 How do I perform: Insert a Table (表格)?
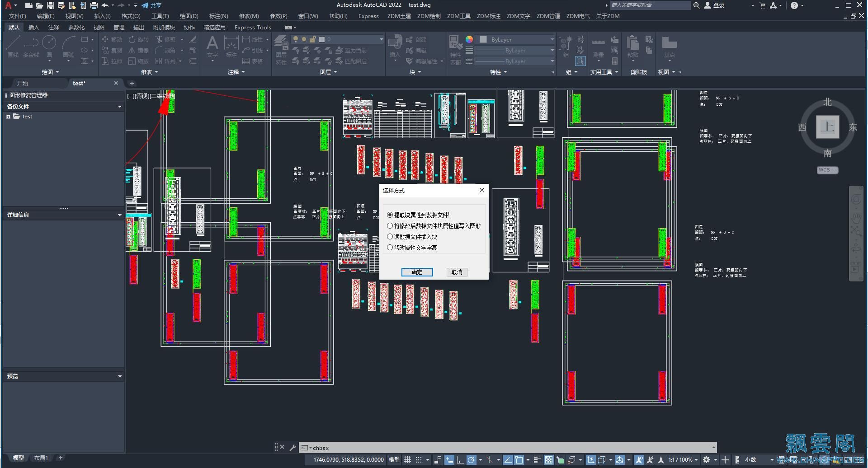[253, 61]
